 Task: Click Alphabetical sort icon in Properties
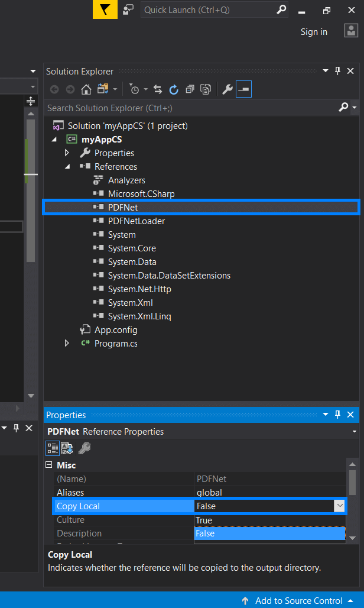click(x=67, y=449)
